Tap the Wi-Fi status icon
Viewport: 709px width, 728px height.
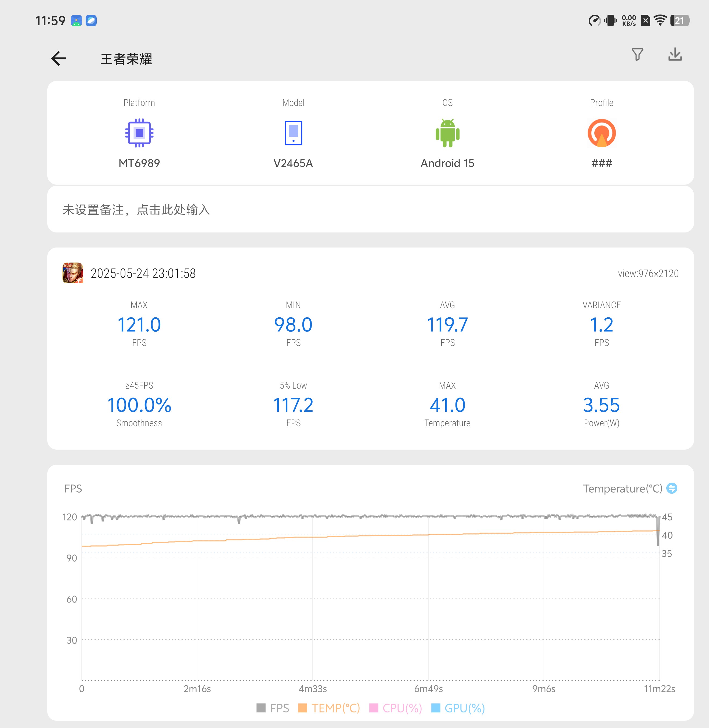click(660, 20)
